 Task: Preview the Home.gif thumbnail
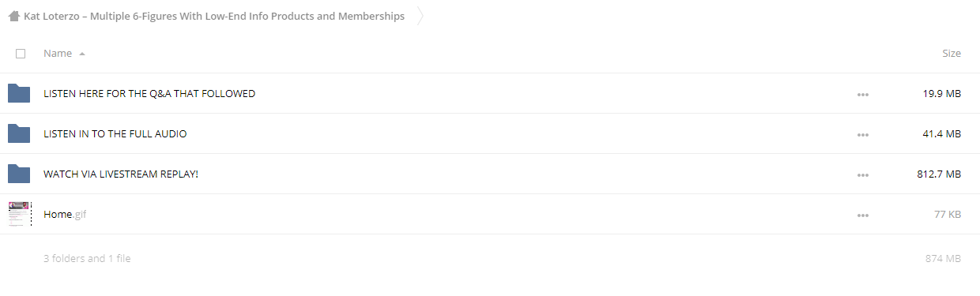(x=20, y=214)
